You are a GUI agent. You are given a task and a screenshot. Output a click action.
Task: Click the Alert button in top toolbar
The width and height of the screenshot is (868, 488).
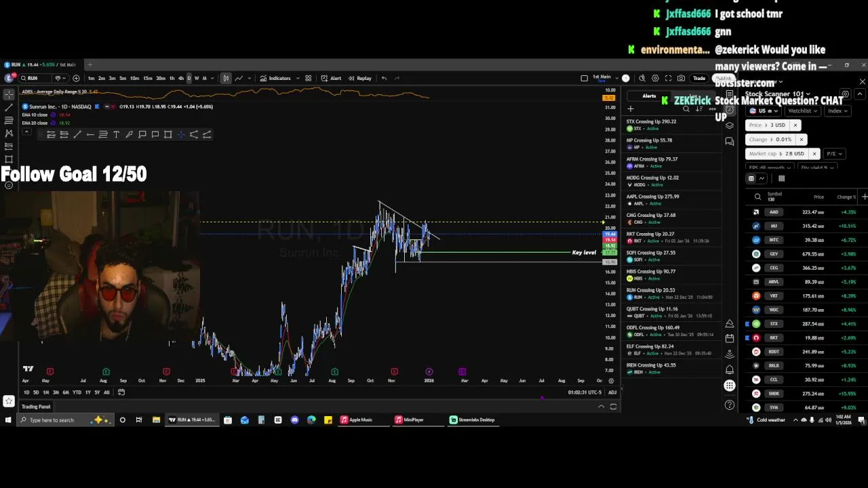pyautogui.click(x=331, y=78)
